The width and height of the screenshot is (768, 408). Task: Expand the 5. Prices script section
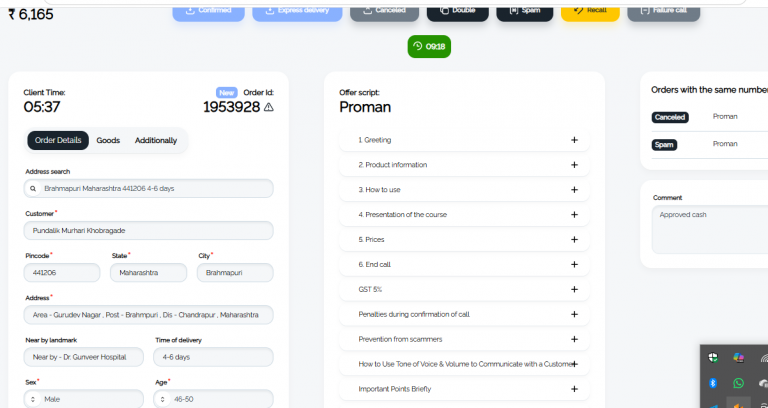click(x=464, y=240)
